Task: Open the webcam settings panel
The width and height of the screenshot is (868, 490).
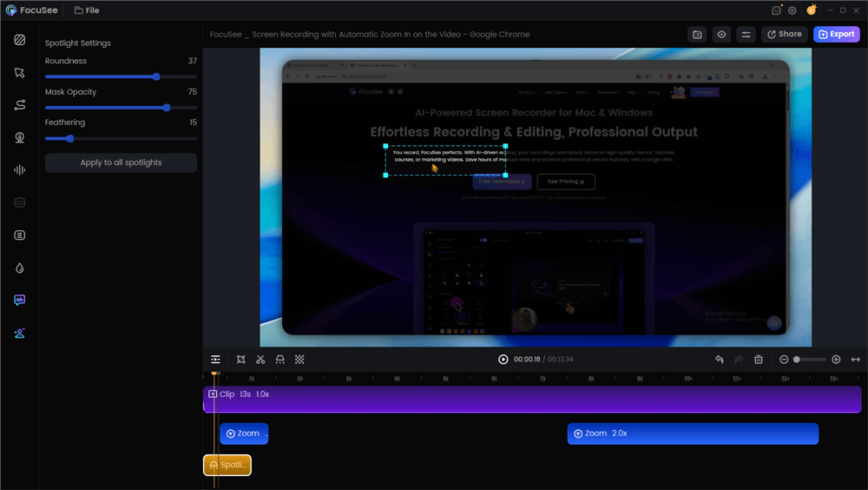Action: click(x=20, y=137)
